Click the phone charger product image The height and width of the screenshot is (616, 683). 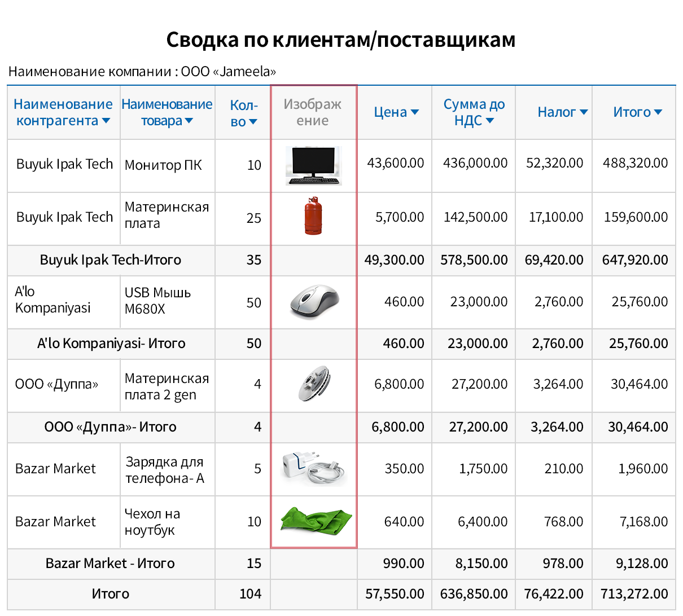click(x=314, y=468)
